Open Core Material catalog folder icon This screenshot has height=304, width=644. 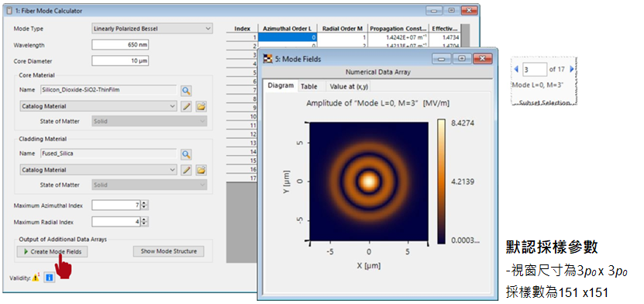(x=201, y=106)
